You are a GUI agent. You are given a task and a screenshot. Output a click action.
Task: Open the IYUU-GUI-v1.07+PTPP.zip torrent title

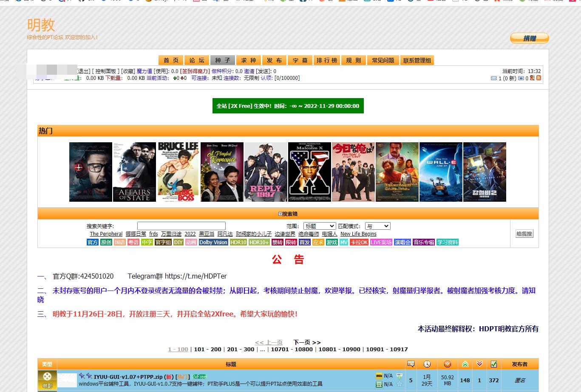coord(128,377)
